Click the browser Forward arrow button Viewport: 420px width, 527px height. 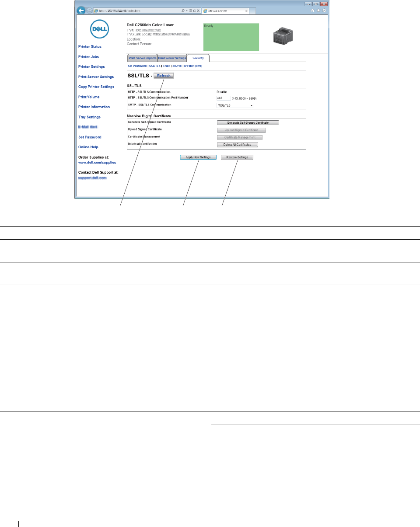coord(89,10)
